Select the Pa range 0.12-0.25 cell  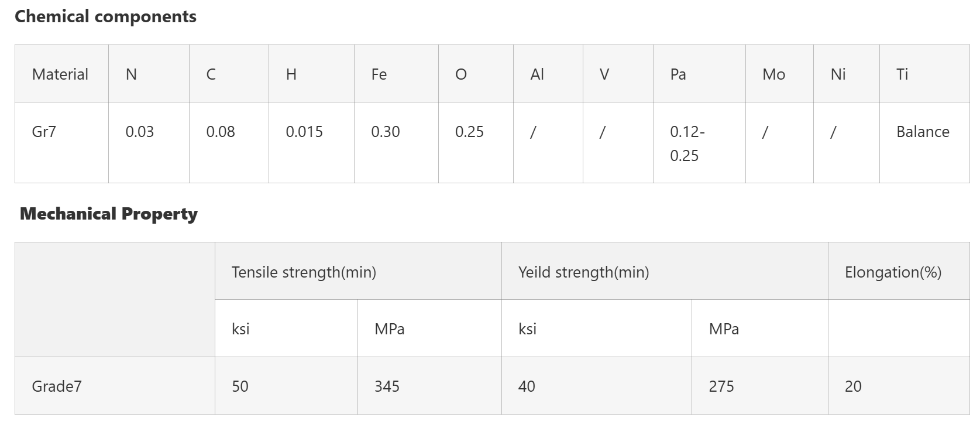pos(687,143)
